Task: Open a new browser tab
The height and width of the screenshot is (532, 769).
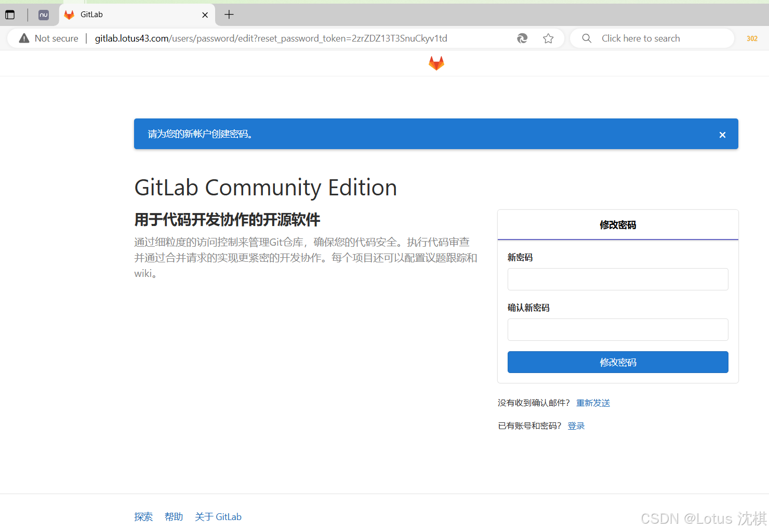Action: [229, 15]
